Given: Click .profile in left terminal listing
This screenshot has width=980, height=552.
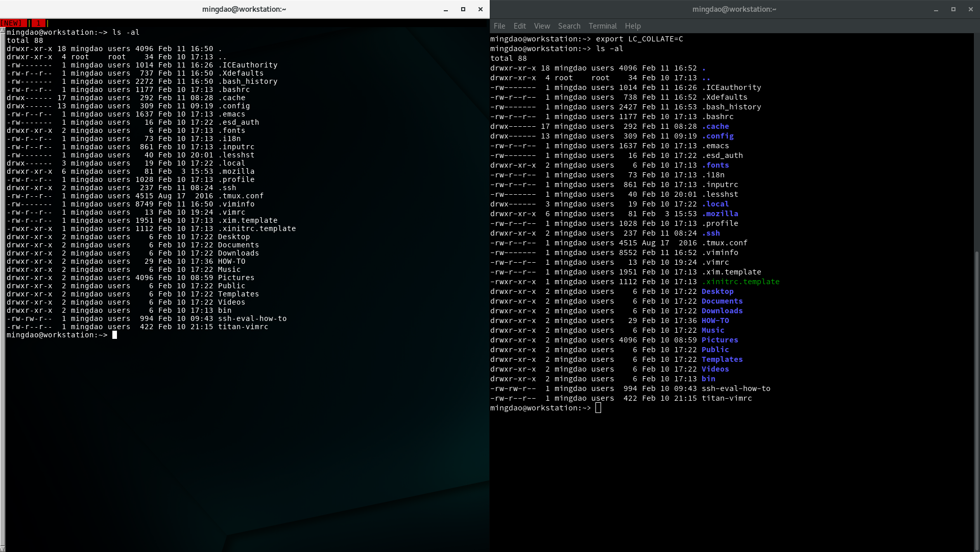Looking at the screenshot, I should click(x=236, y=179).
